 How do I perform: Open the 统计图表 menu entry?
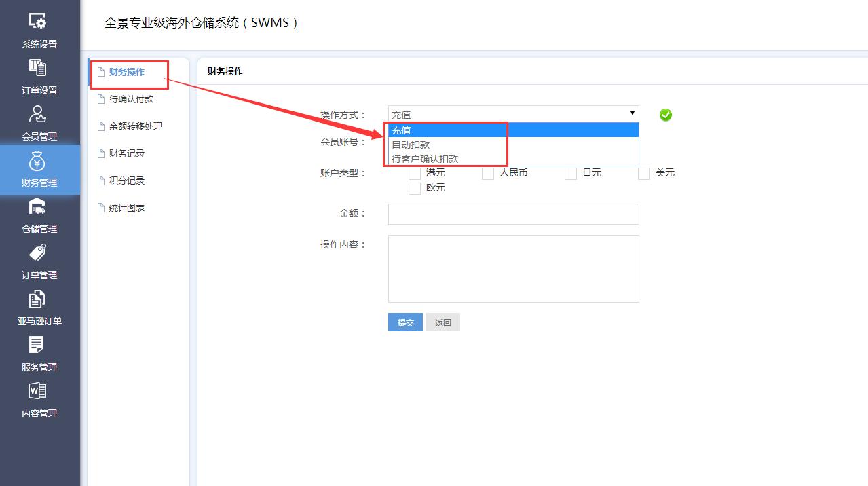(127, 208)
